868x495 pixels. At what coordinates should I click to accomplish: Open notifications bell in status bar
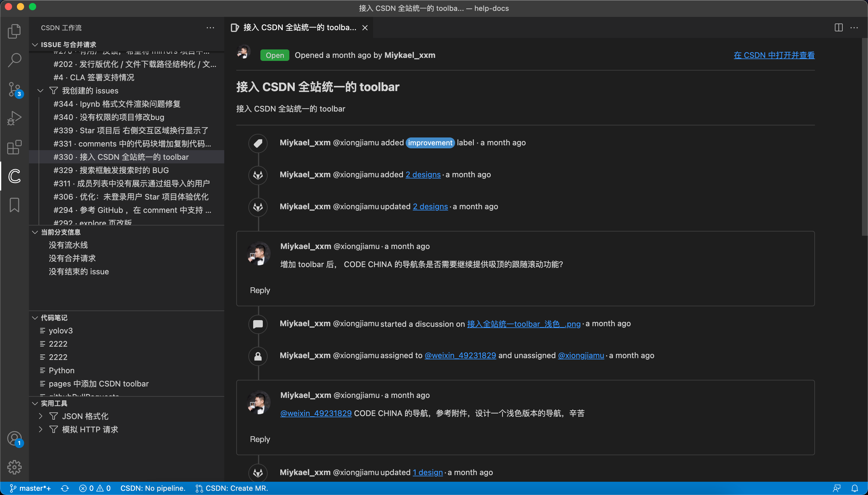click(x=854, y=488)
